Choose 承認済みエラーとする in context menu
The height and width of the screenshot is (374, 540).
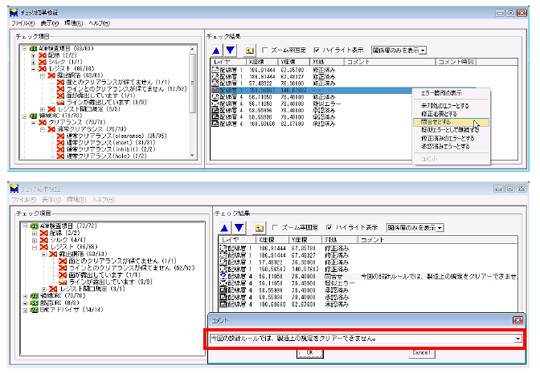pyautogui.click(x=451, y=147)
